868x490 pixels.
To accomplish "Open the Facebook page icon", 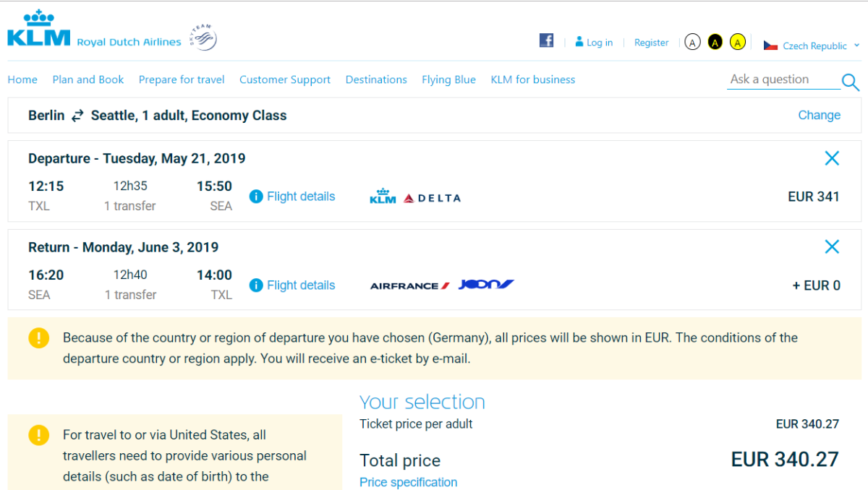I will 546,40.
